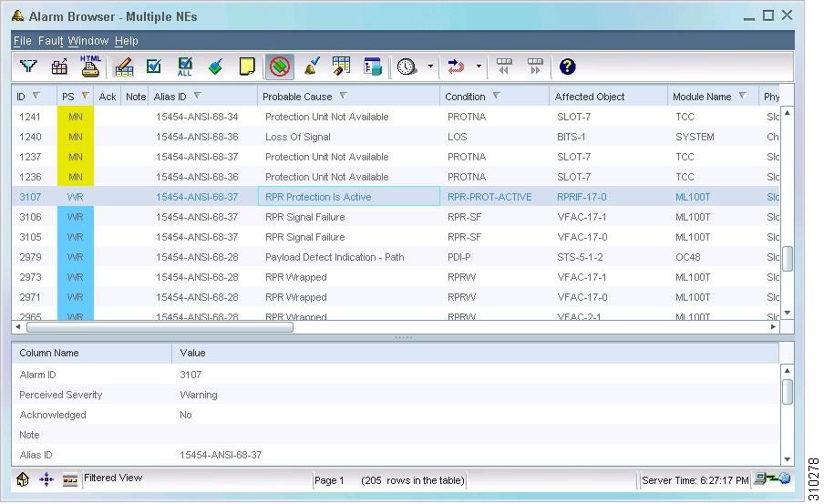Open the help question mark icon

(568, 67)
